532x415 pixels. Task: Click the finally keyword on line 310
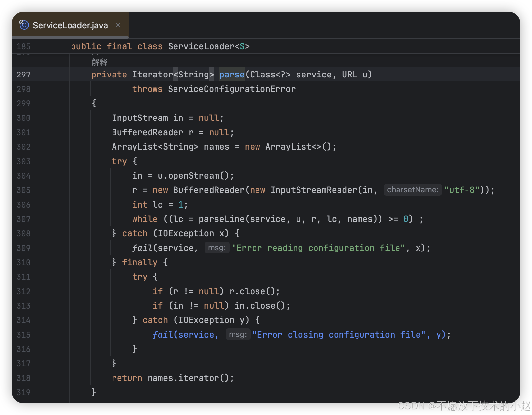click(x=140, y=262)
